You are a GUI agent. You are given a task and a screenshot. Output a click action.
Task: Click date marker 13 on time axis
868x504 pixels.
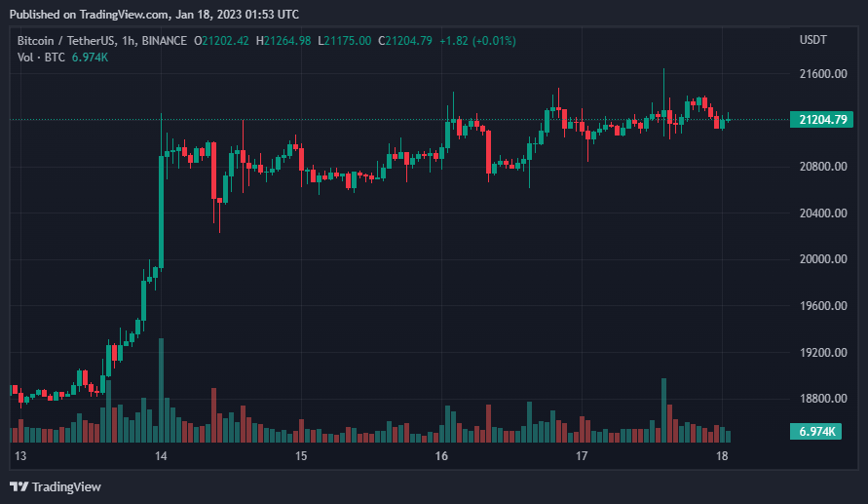20,456
